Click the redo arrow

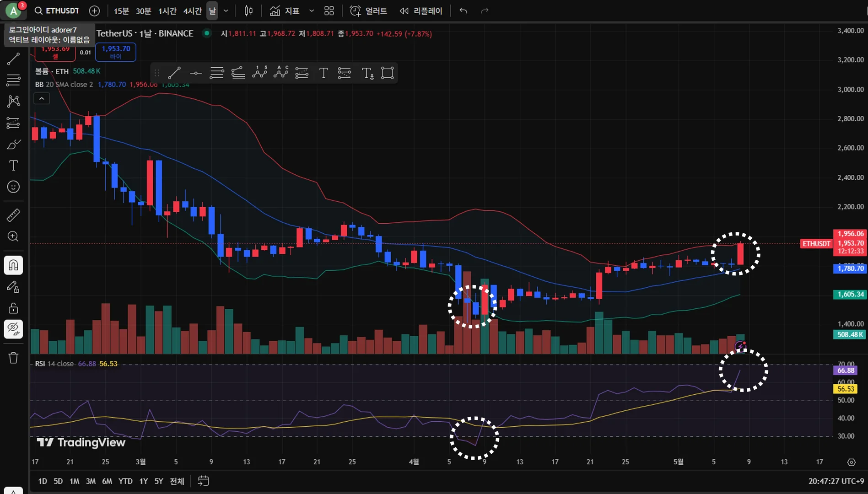(485, 11)
